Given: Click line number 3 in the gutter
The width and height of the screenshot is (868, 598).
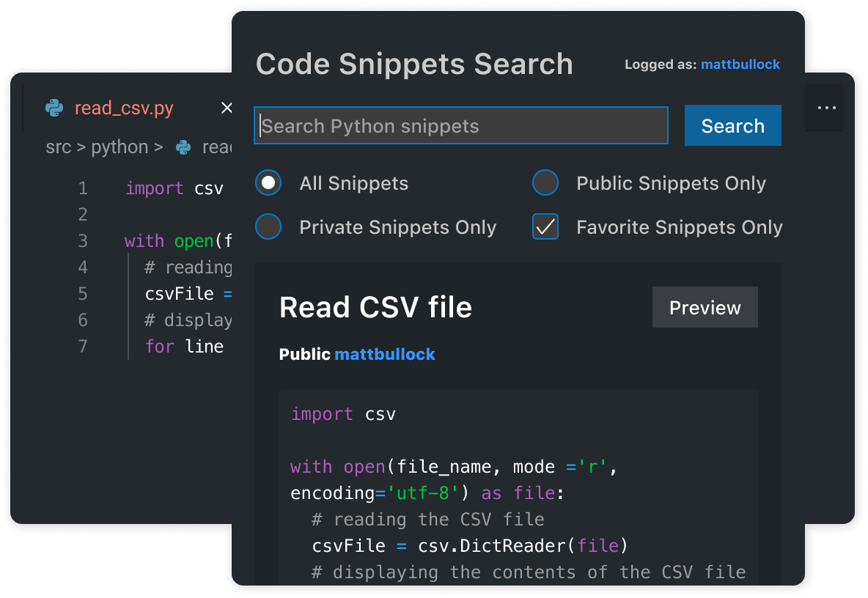Looking at the screenshot, I should (x=83, y=240).
